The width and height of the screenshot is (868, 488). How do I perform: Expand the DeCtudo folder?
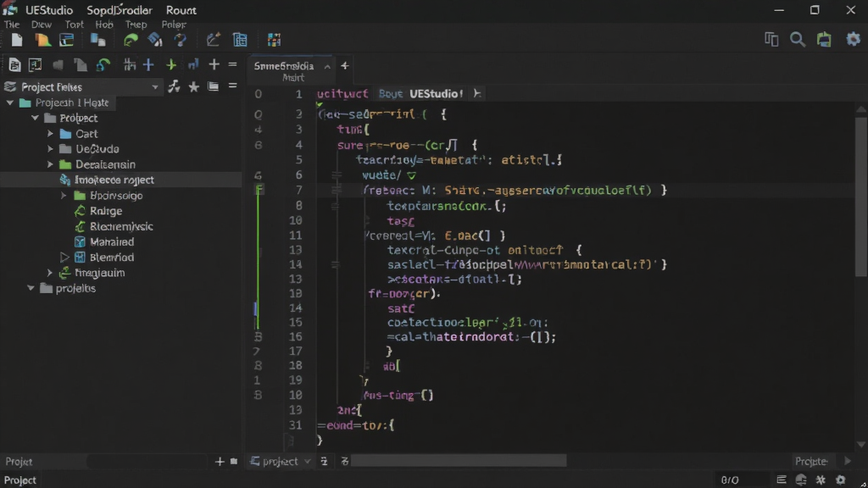coord(50,149)
